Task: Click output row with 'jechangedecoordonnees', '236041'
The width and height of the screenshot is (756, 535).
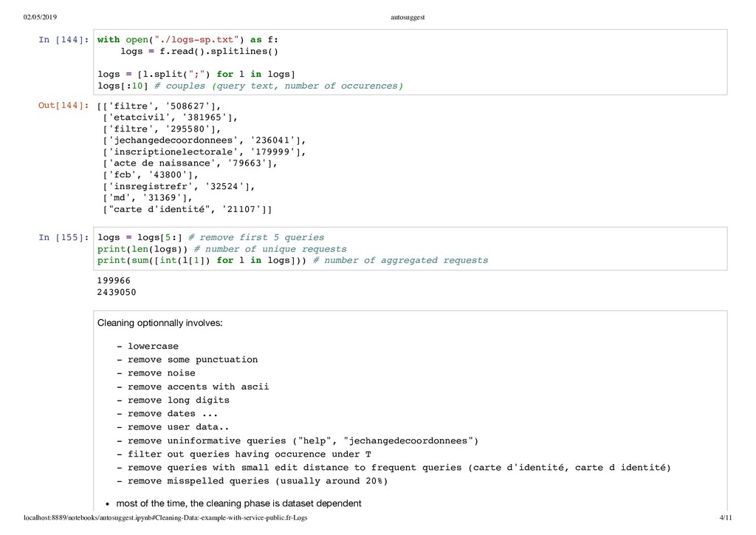Action: tap(205, 140)
